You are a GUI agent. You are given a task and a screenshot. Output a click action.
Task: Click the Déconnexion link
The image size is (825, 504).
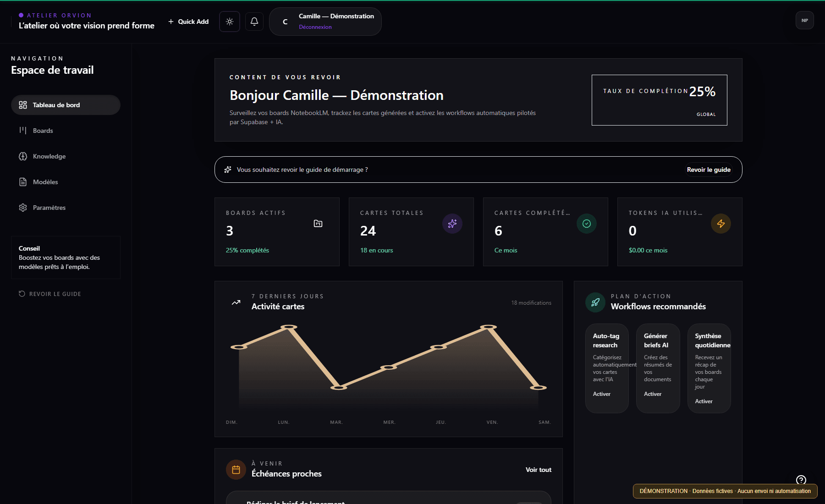(x=315, y=27)
